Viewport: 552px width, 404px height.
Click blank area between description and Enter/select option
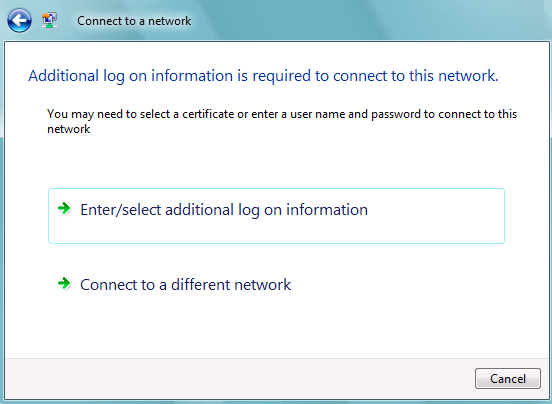[276, 162]
